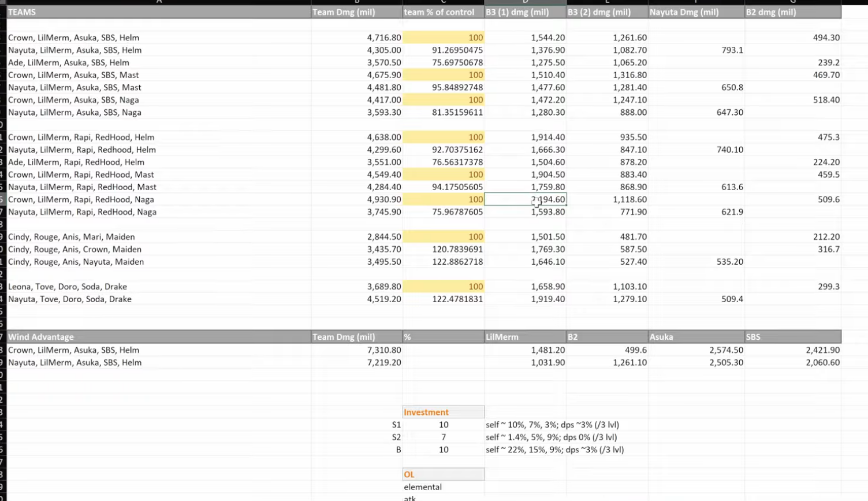Click the "team % of control" header cell

(444, 12)
